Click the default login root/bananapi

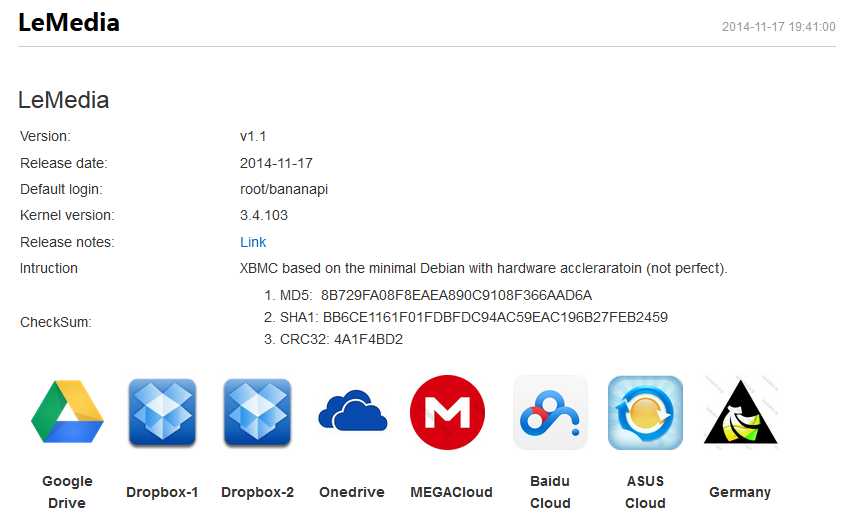pos(284,189)
